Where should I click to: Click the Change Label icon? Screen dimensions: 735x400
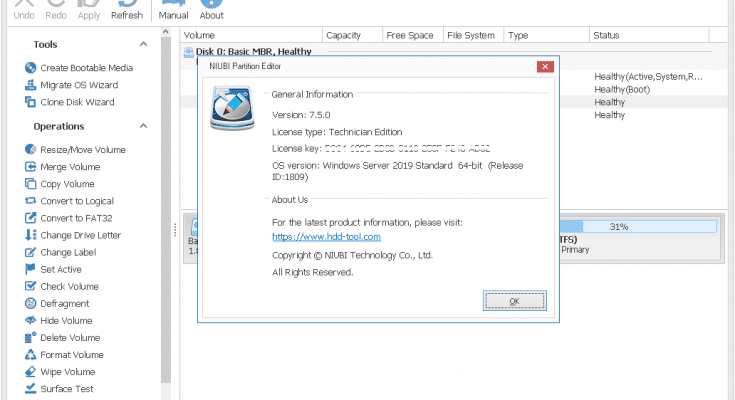point(30,252)
